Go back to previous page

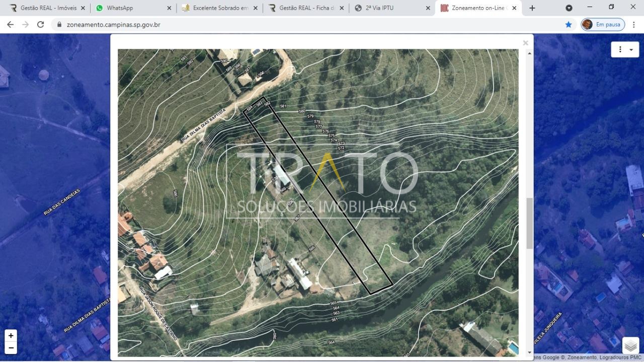pos(10,25)
